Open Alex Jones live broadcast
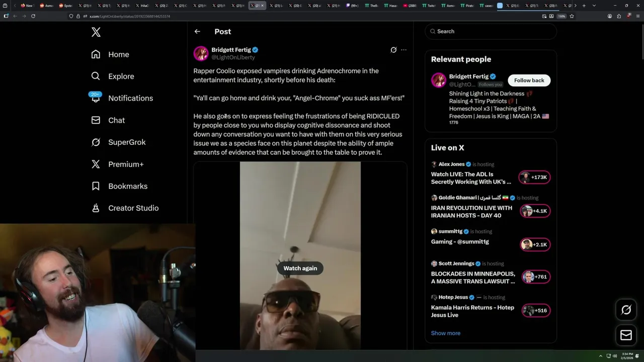Image resolution: width=644 pixels, height=362 pixels. point(471,178)
